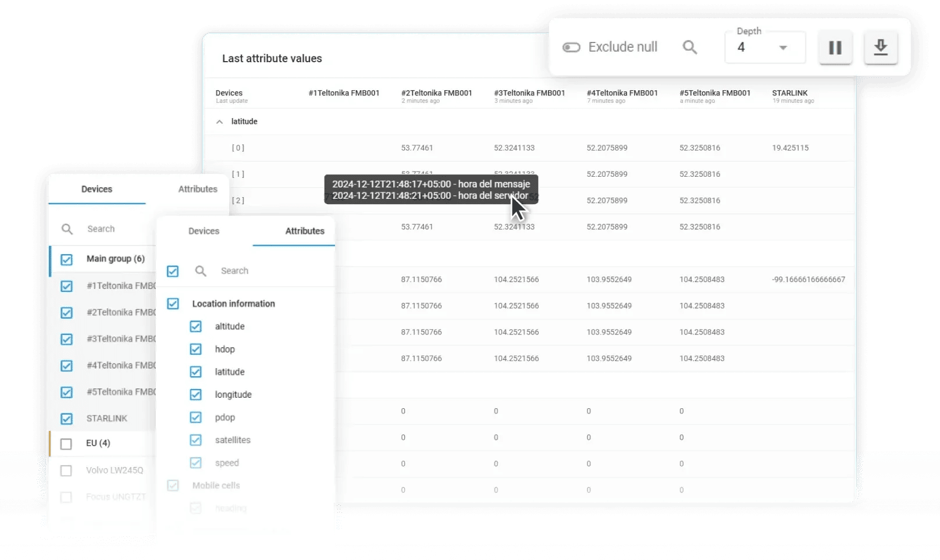Viewport: 940px width, 560px height.
Task: Check the EU (4) group checkbox
Action: (x=66, y=444)
